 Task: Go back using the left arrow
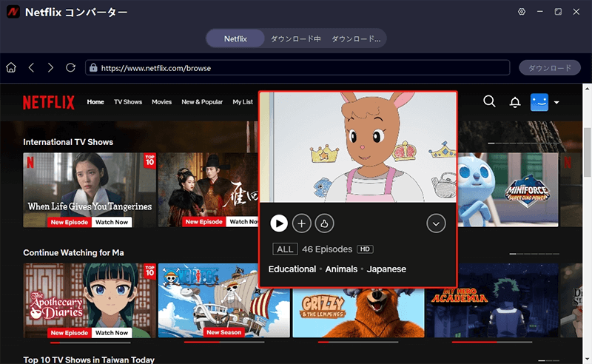click(31, 68)
